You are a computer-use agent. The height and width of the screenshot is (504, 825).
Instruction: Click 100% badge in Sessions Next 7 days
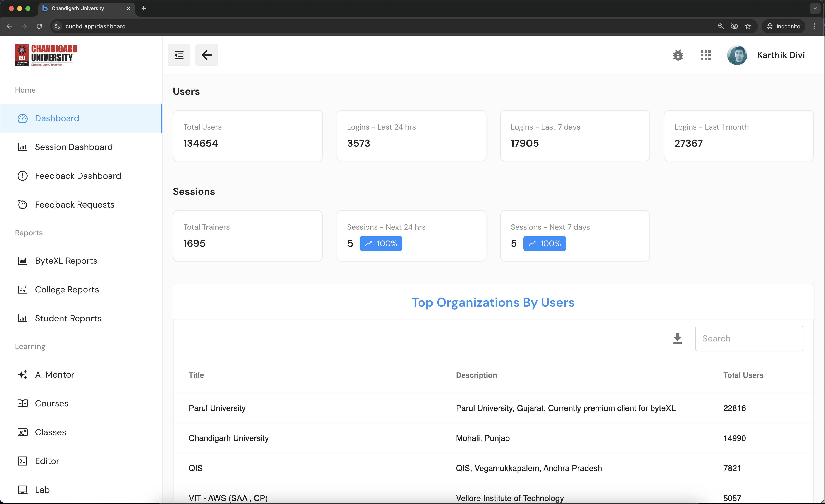coord(544,243)
